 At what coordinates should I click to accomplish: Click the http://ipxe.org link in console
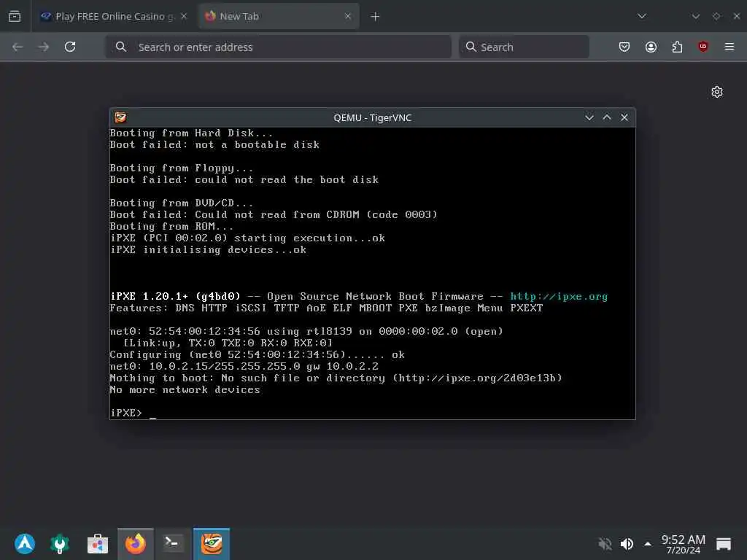[559, 296]
